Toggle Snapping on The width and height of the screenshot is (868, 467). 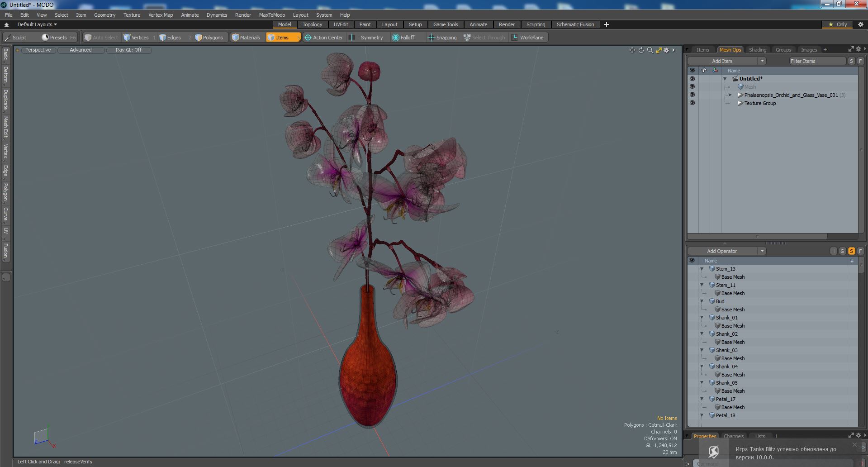pos(442,38)
